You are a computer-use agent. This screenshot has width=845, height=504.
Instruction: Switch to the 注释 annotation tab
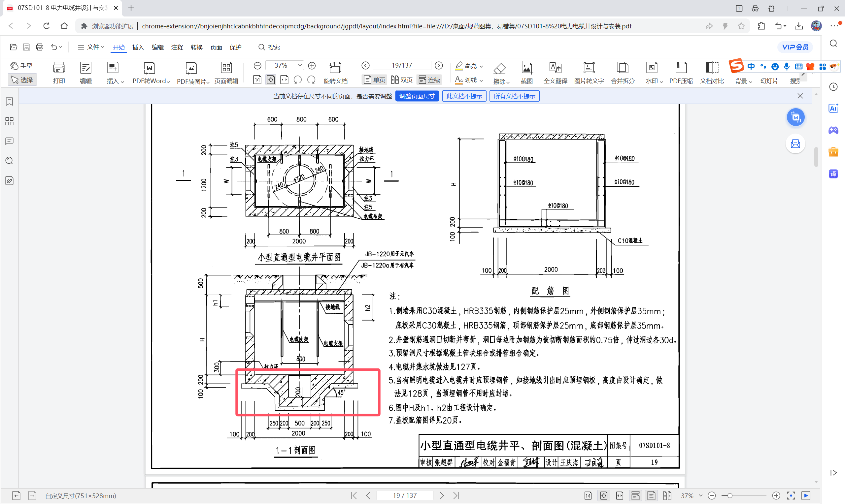tap(177, 47)
